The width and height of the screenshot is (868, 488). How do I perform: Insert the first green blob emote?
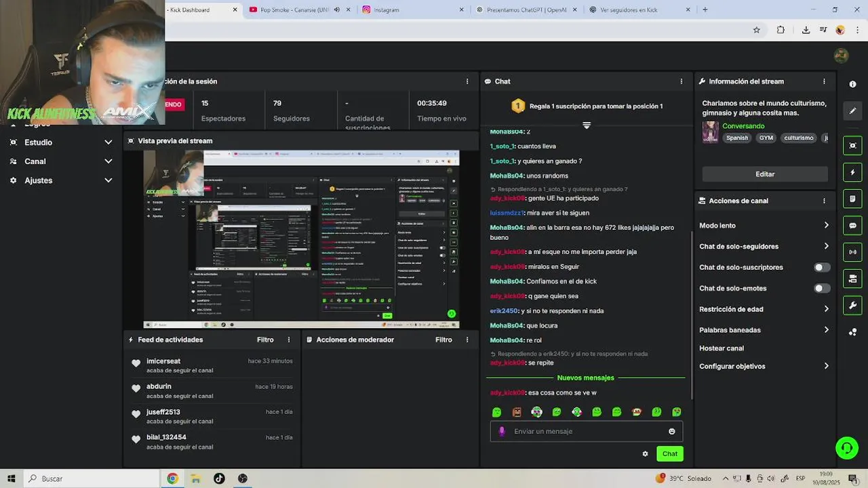[x=496, y=412]
